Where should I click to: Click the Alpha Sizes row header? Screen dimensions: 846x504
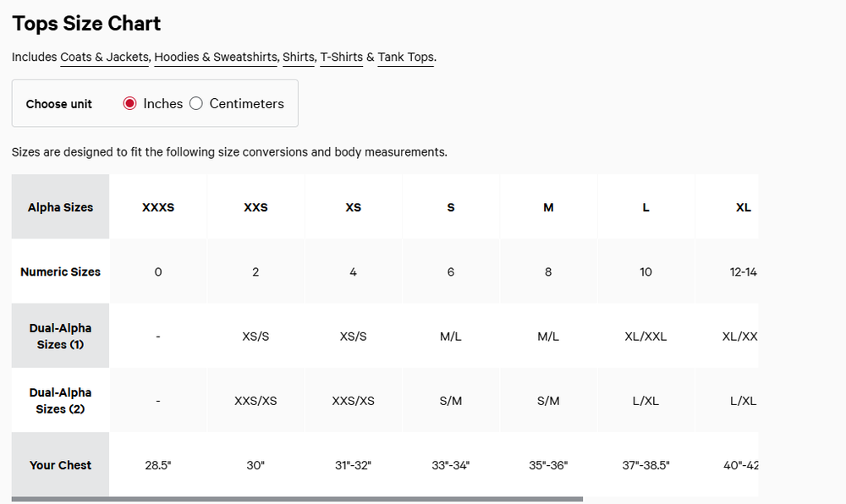point(60,207)
